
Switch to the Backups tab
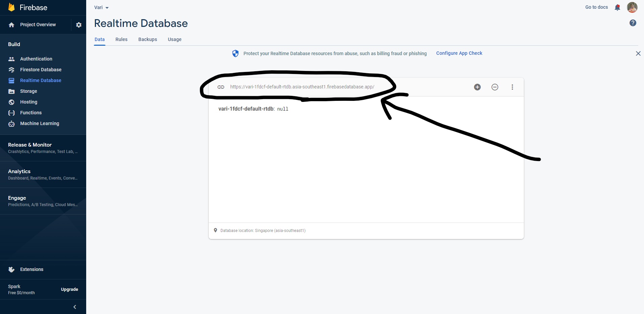coord(148,39)
